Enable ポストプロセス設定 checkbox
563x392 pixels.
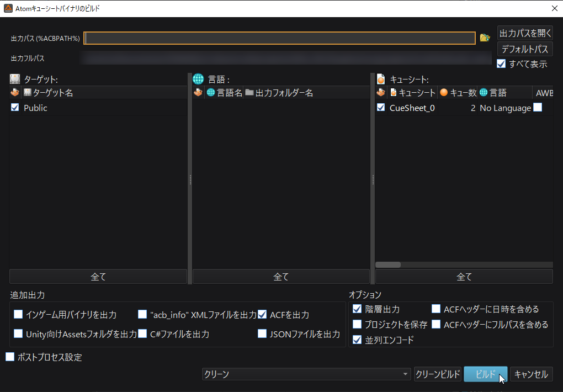click(x=10, y=357)
